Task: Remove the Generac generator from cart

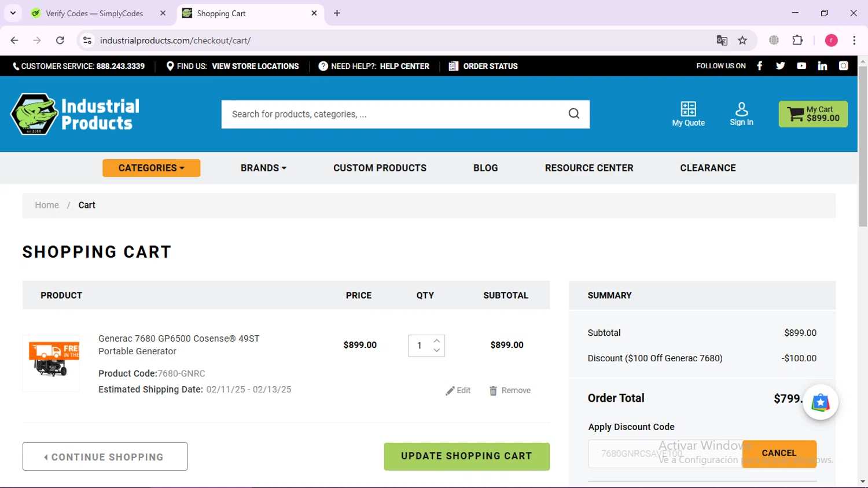Action: (510, 391)
